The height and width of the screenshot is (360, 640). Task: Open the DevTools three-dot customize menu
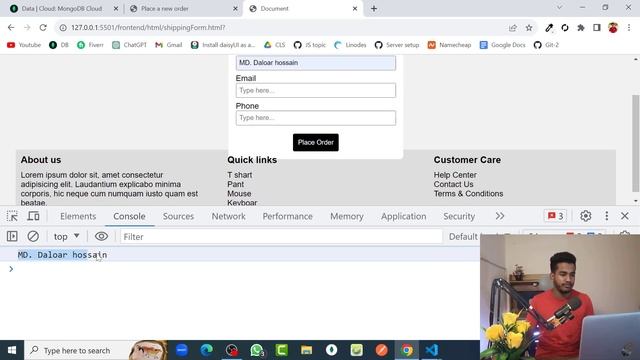point(607,216)
